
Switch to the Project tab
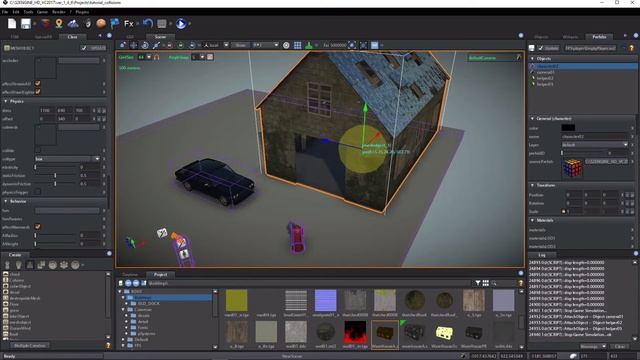coord(160,275)
